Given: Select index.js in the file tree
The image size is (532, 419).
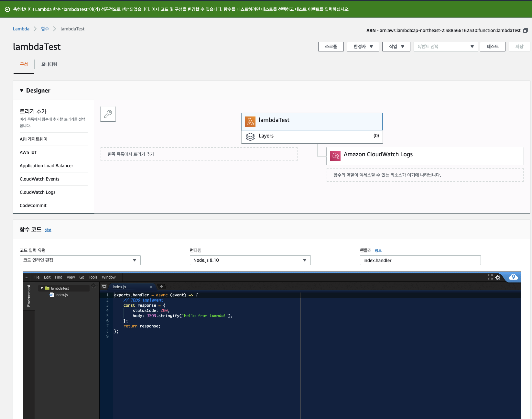Looking at the screenshot, I should (61, 295).
